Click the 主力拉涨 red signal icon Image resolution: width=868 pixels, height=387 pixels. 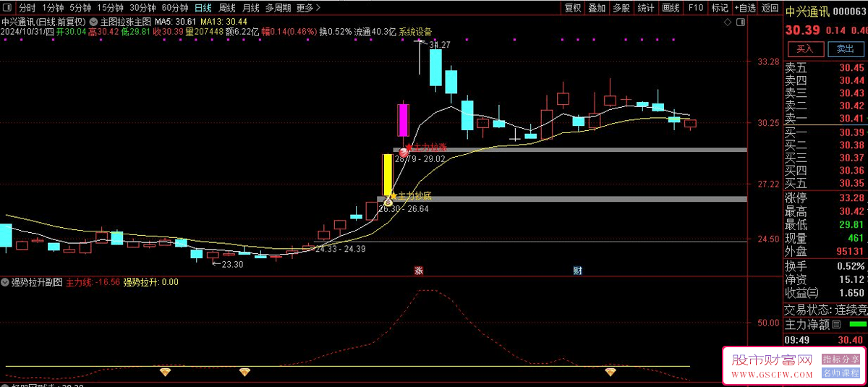point(404,151)
